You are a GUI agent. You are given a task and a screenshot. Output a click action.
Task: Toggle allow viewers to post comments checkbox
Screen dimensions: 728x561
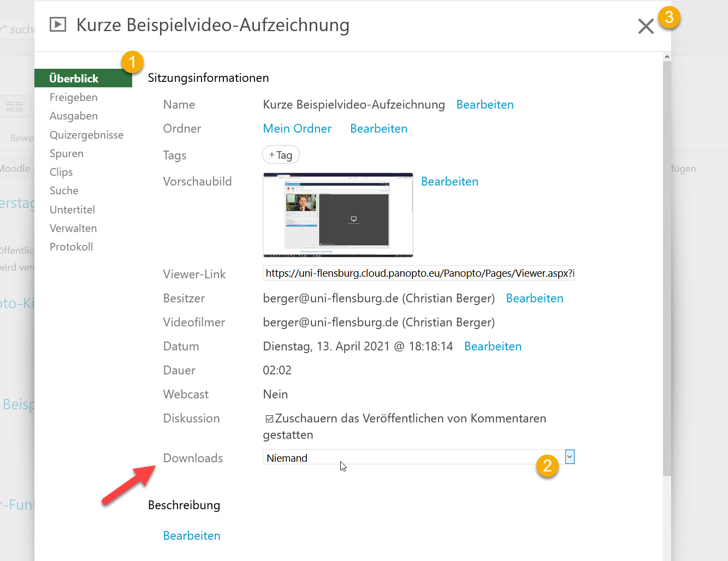tap(269, 419)
